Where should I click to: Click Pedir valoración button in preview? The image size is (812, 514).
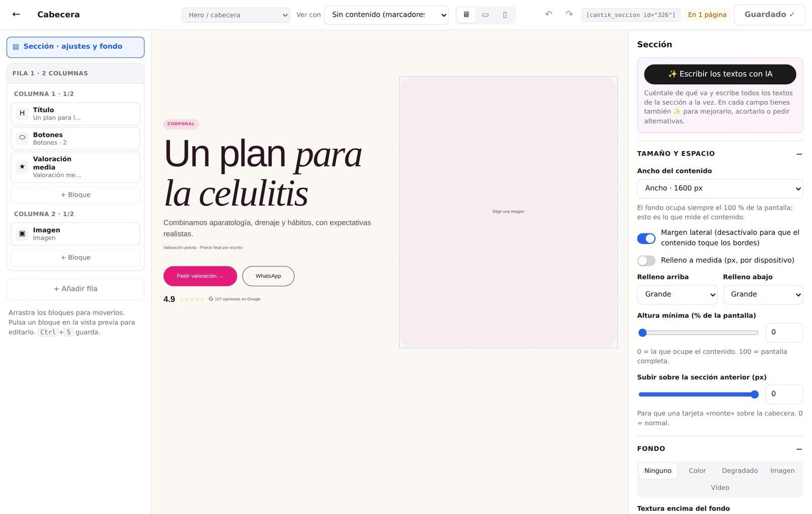pyautogui.click(x=200, y=276)
